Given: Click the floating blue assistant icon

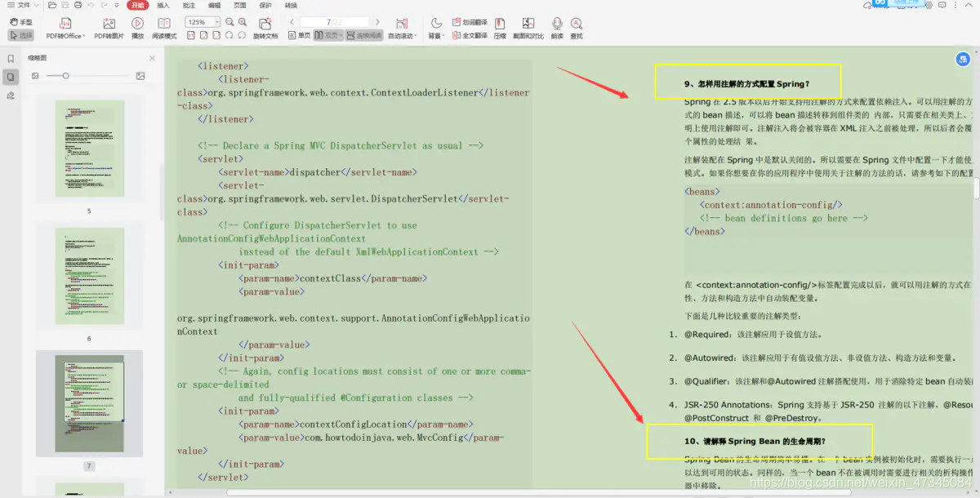Looking at the screenshot, I should [963, 59].
